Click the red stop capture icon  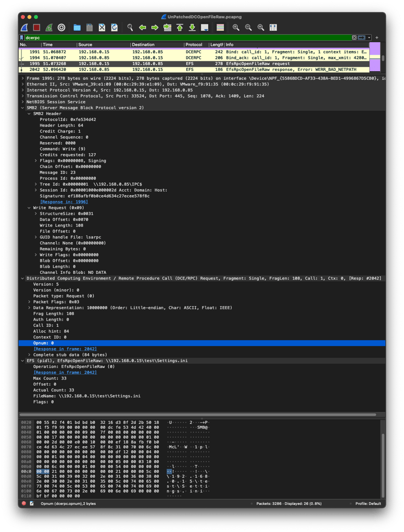click(36, 28)
